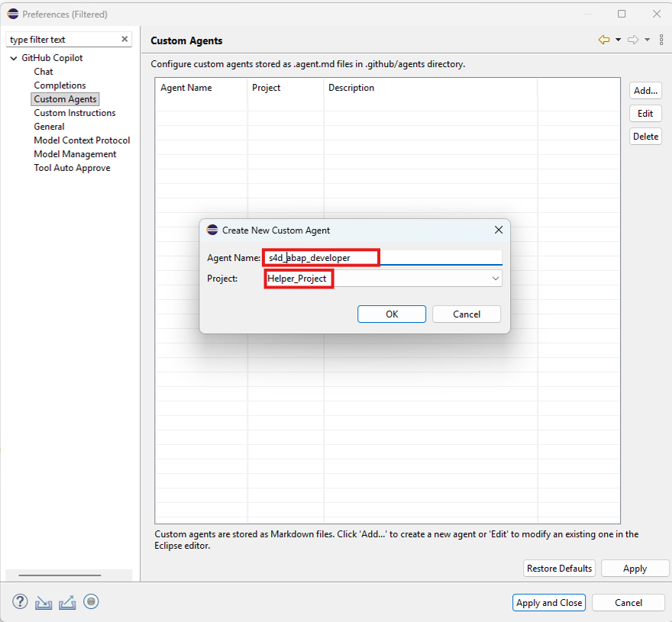
Task: Click the Apply button
Action: (635, 568)
